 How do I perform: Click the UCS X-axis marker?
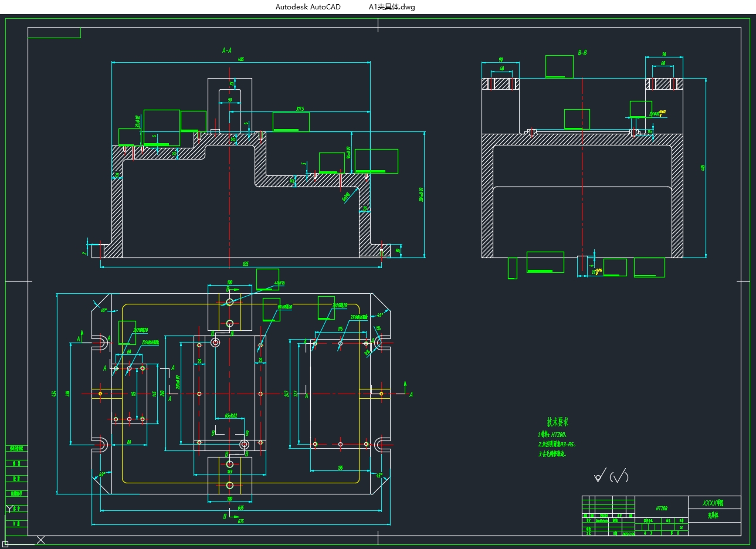[x=40, y=540]
